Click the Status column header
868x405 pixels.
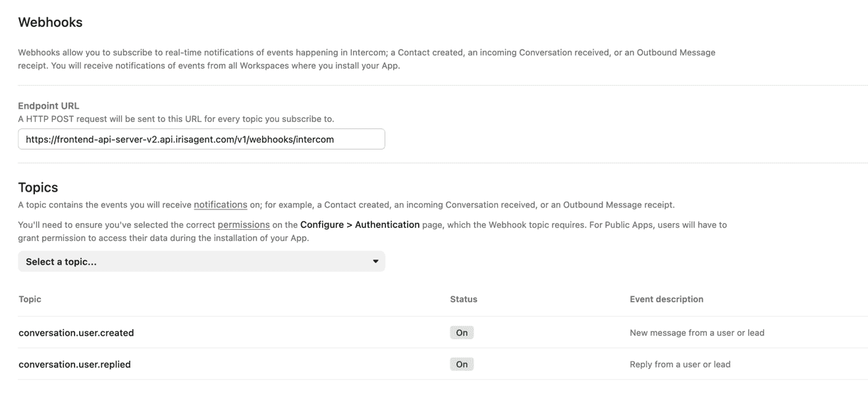pyautogui.click(x=464, y=299)
